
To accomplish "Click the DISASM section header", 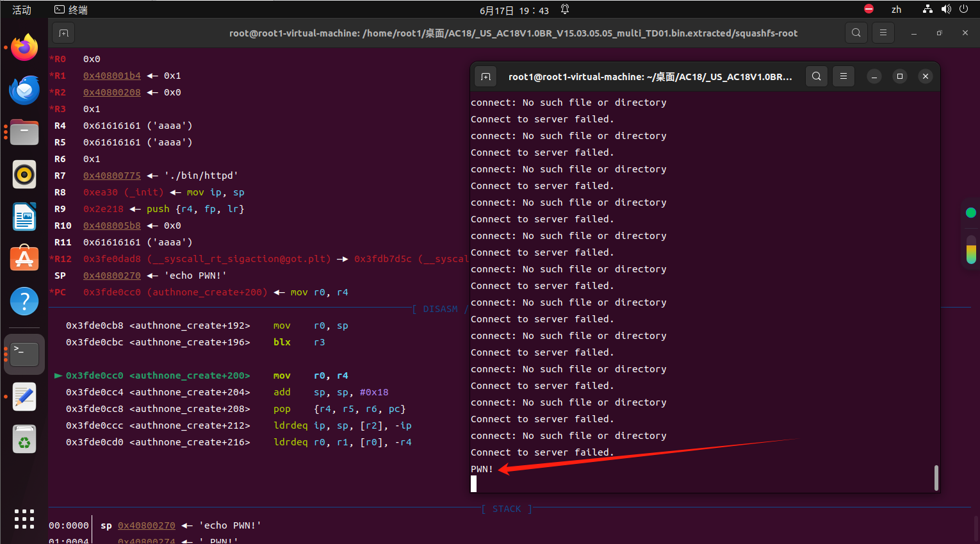I will tap(440, 309).
